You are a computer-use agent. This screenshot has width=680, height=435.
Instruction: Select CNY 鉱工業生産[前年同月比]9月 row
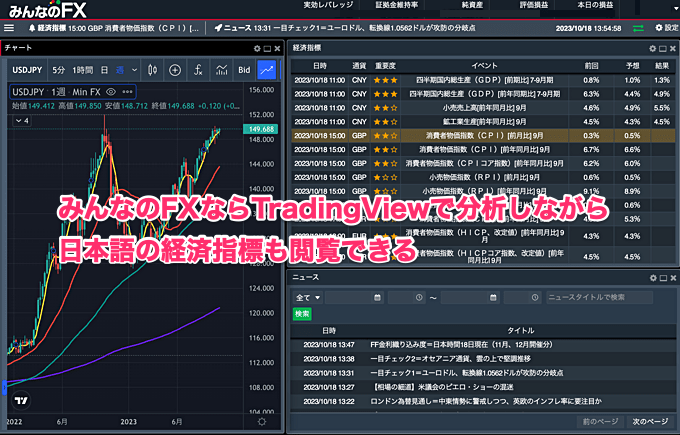point(483,122)
